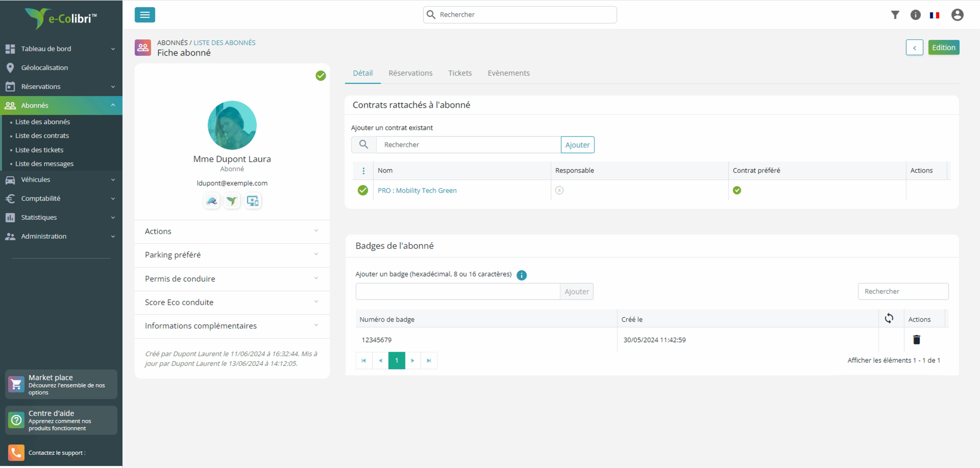Open the PRO : Mobility Tech Green link
Viewport: 980px width, 468px height.
tap(417, 190)
